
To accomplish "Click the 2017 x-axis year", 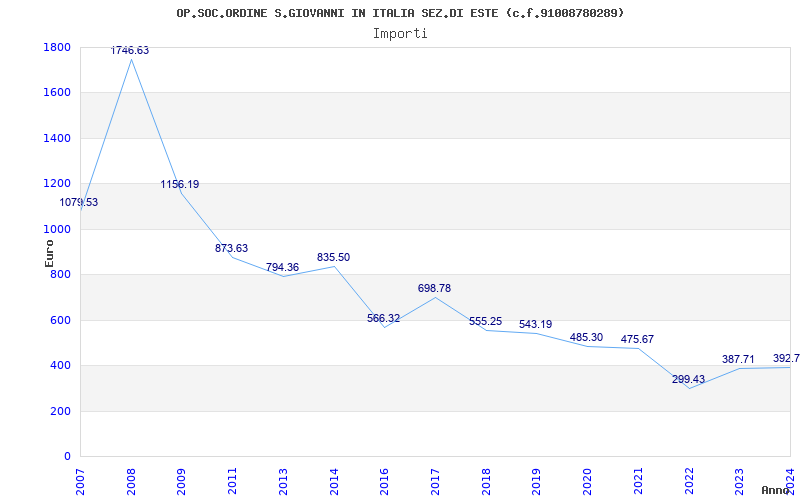I will (435, 481).
